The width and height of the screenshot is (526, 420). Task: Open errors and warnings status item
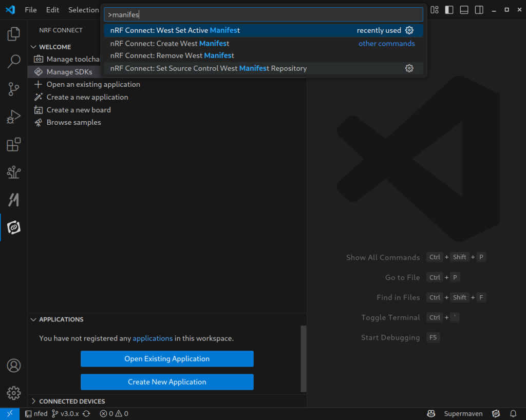pyautogui.click(x=114, y=414)
